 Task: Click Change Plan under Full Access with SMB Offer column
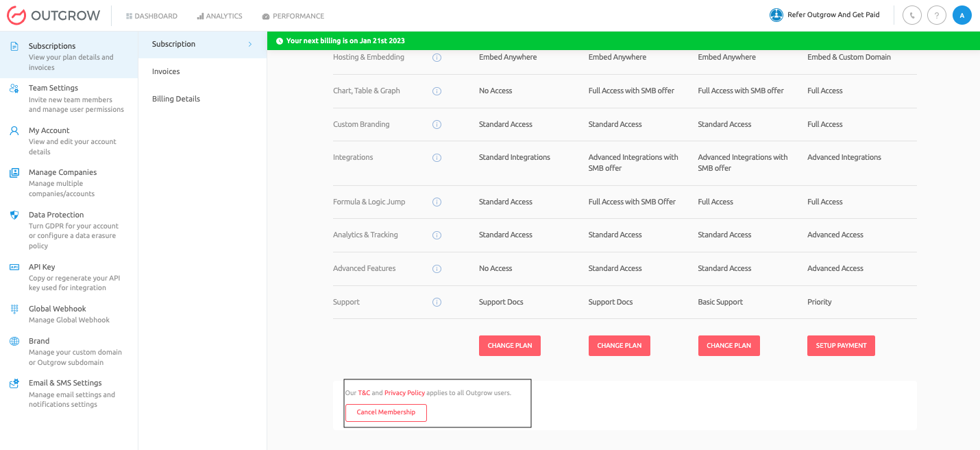tap(620, 346)
